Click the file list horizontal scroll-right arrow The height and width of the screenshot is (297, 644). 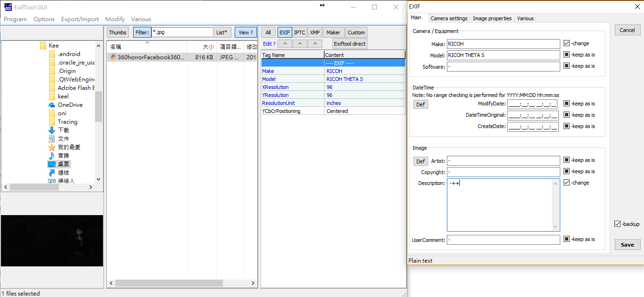[253, 283]
